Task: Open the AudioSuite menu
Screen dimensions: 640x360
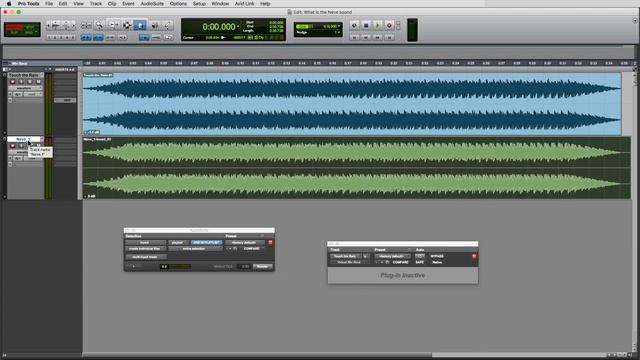Action: [152, 4]
